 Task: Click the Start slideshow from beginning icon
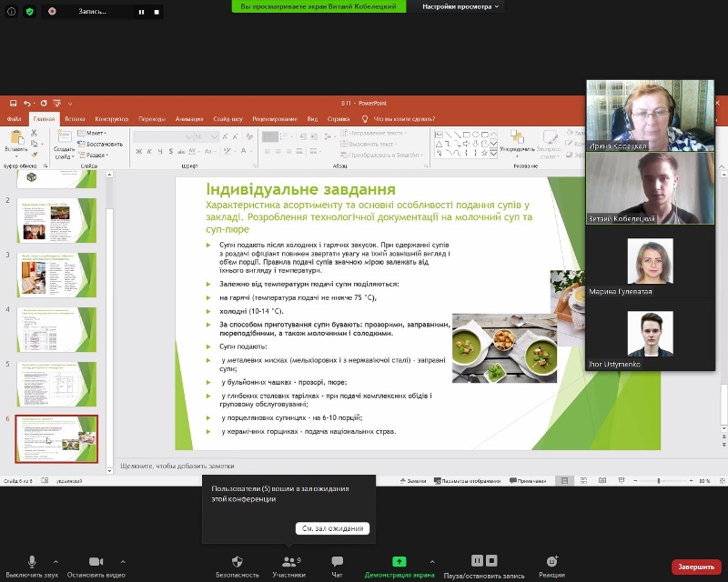coord(57,103)
